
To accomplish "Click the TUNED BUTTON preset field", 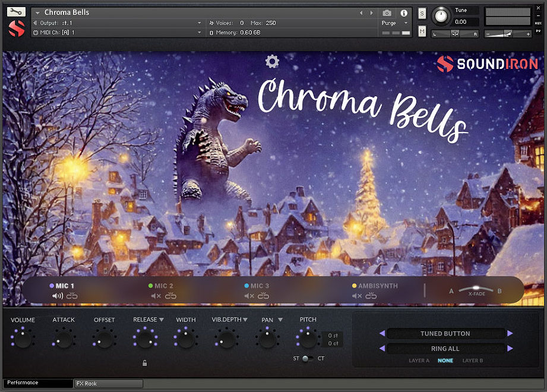I will click(x=445, y=334).
